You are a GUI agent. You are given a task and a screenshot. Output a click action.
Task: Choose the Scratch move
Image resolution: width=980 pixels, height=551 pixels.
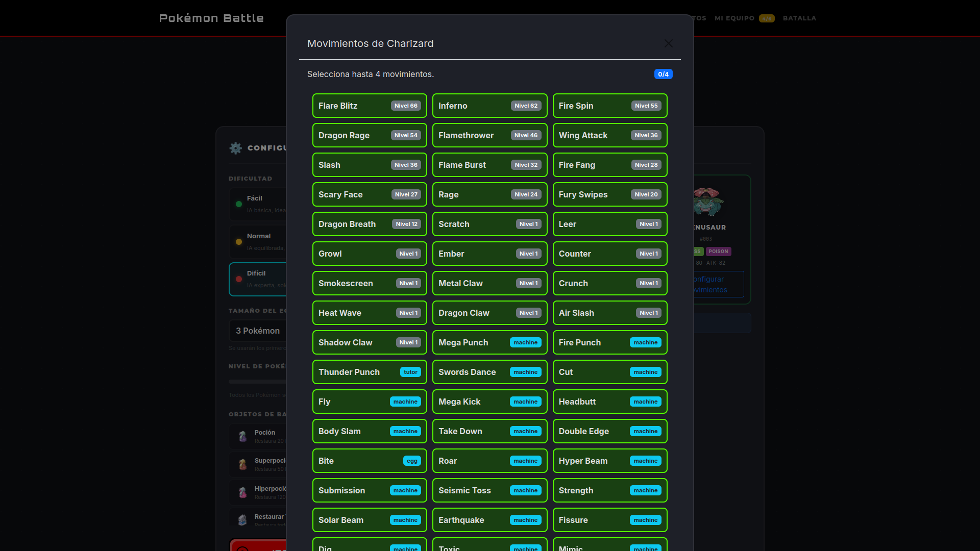(489, 224)
